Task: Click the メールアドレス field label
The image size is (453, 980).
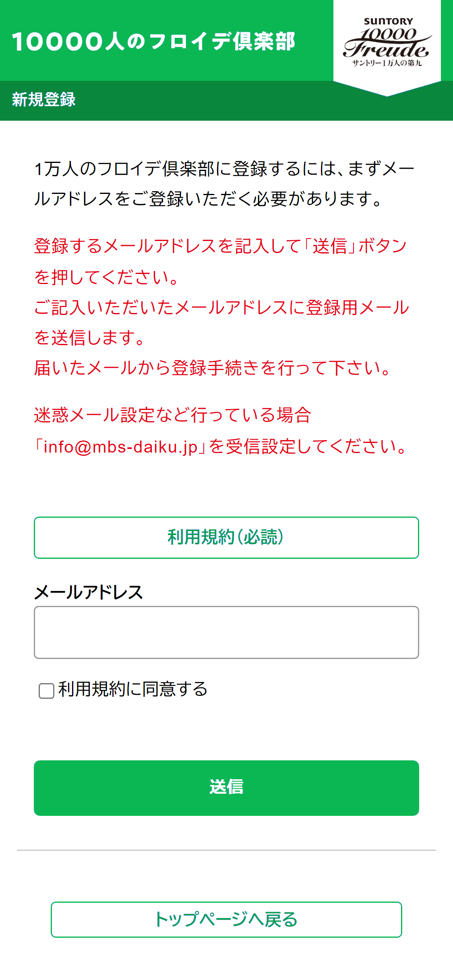Action: click(x=89, y=592)
